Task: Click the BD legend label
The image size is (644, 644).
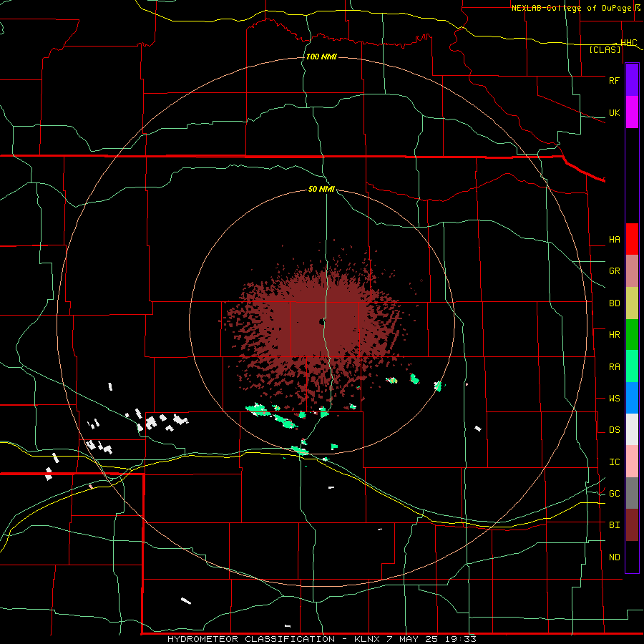Action: [614, 303]
